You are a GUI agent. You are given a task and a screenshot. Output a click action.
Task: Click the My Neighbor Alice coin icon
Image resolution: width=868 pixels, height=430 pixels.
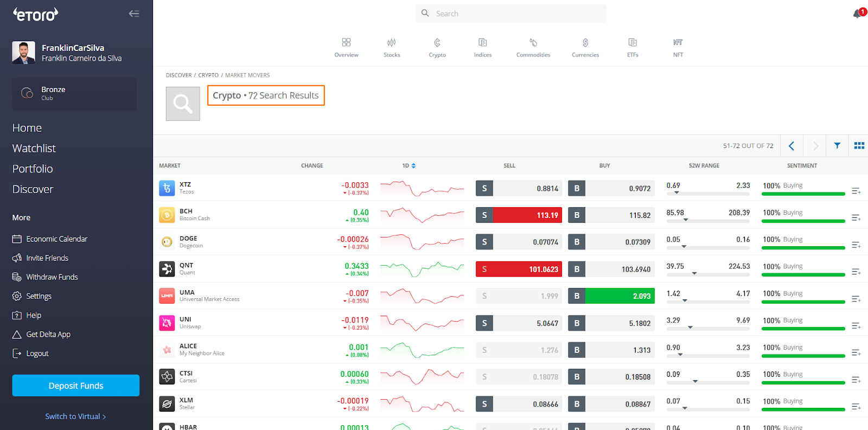(167, 350)
